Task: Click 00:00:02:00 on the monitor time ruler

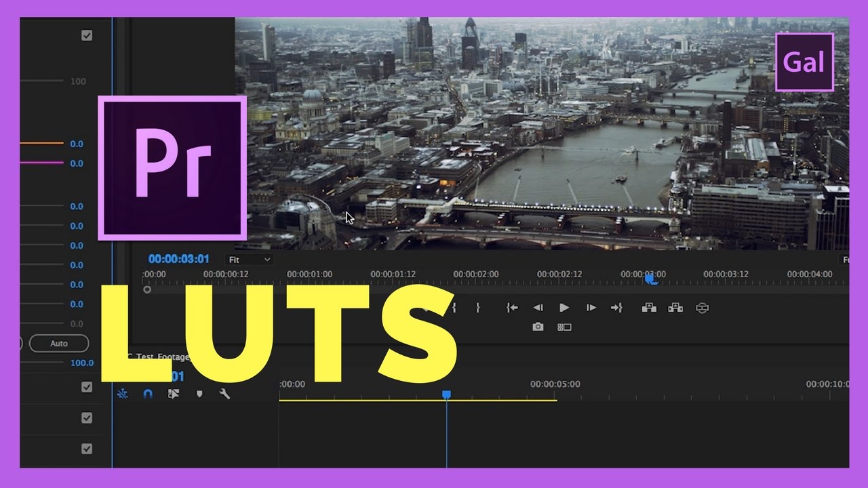Action: (x=476, y=274)
